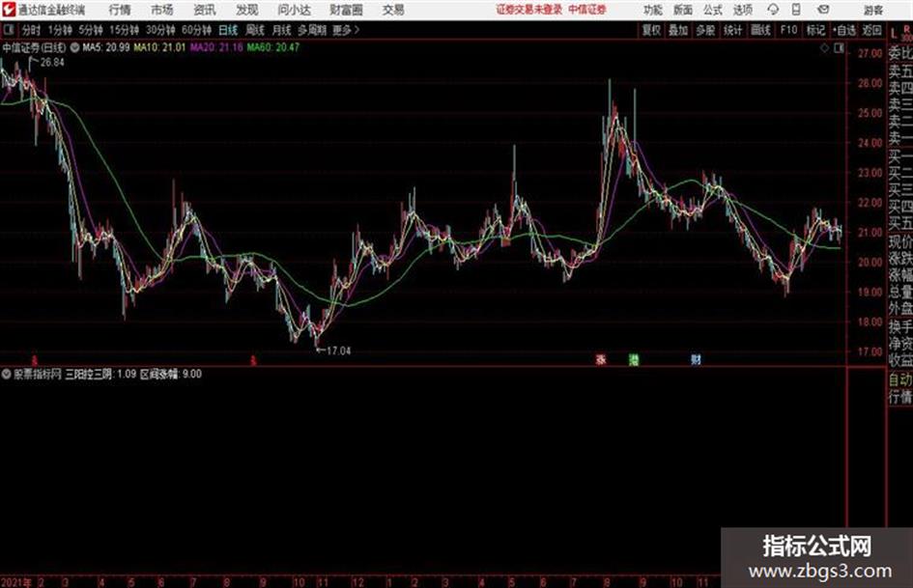The image size is (913, 588).
Task: Click the 统计 toolbar button
Action: point(732,30)
